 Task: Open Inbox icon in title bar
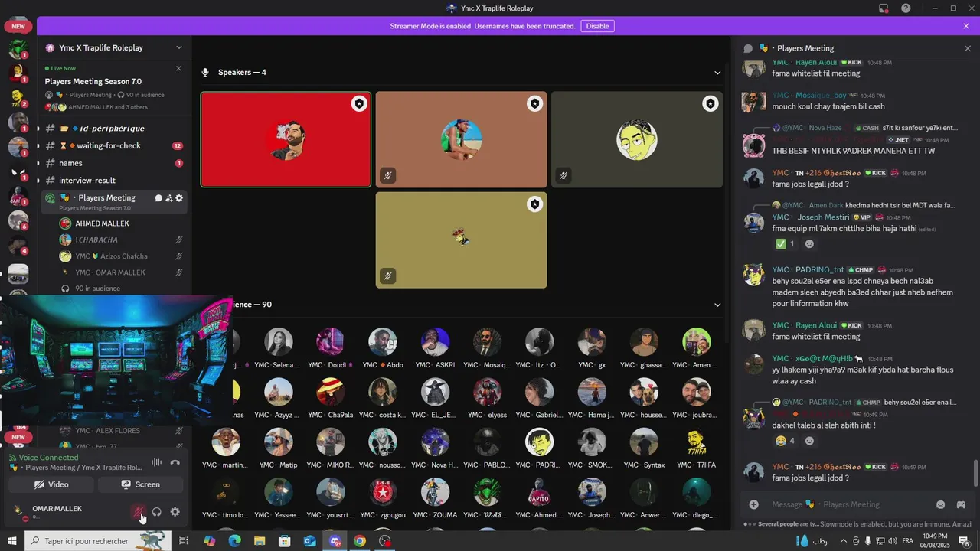point(884,8)
